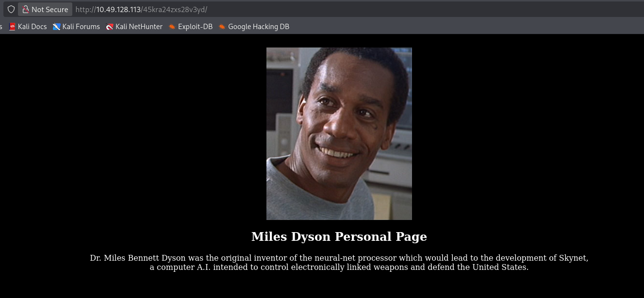Click the Not Secure padlock indicator
Image resolution: width=644 pixels, height=298 pixels.
45,9
